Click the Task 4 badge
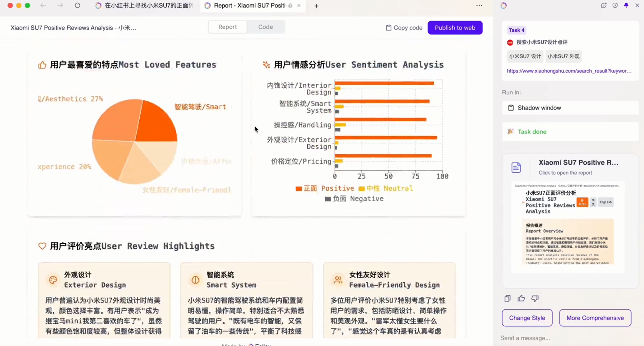 point(516,30)
